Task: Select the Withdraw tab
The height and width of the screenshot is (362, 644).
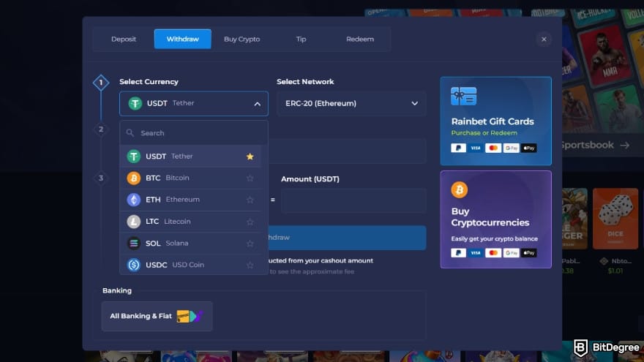Action: [x=183, y=39]
